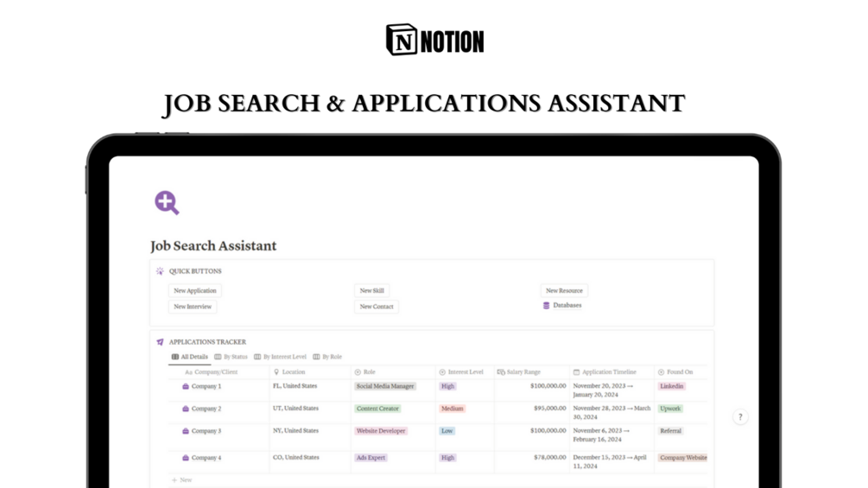Click the Company 2 briefcase icon
The image size is (868, 488).
pos(186,409)
